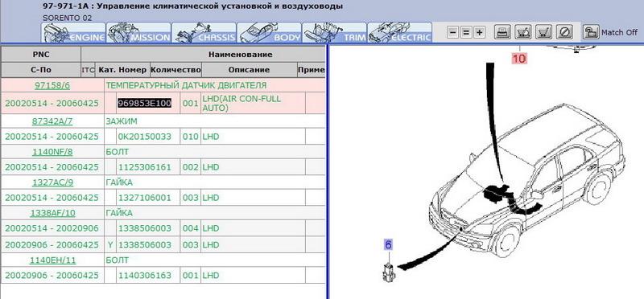The image size is (644, 299).
Task: Follow the 1140EH/11 bolt link
Action: tap(52, 260)
